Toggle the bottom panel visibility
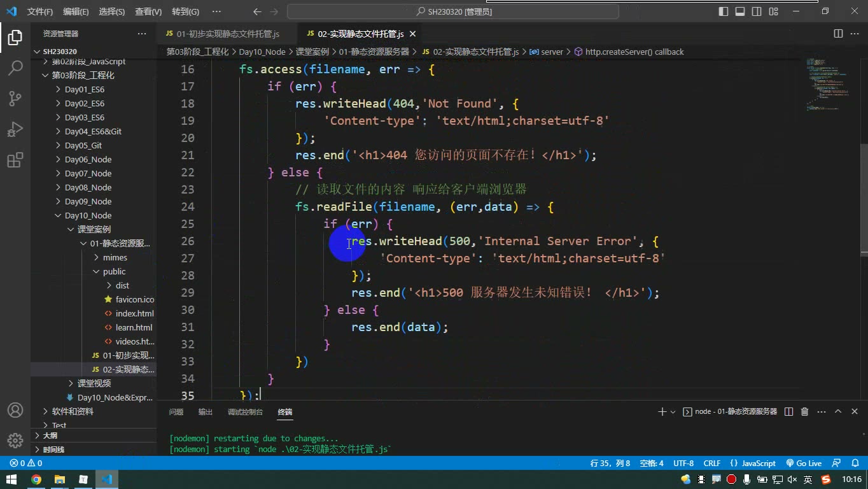This screenshot has width=868, height=489. point(740,11)
